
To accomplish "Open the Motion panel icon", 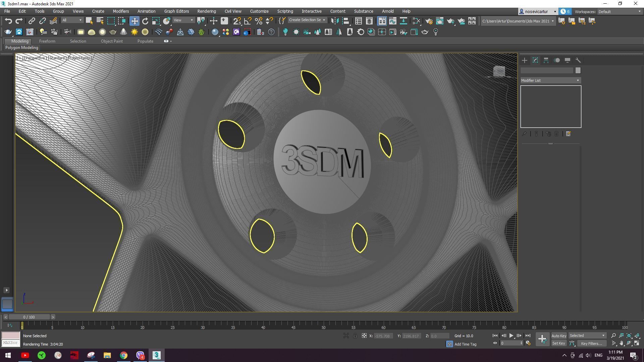I will point(557,60).
